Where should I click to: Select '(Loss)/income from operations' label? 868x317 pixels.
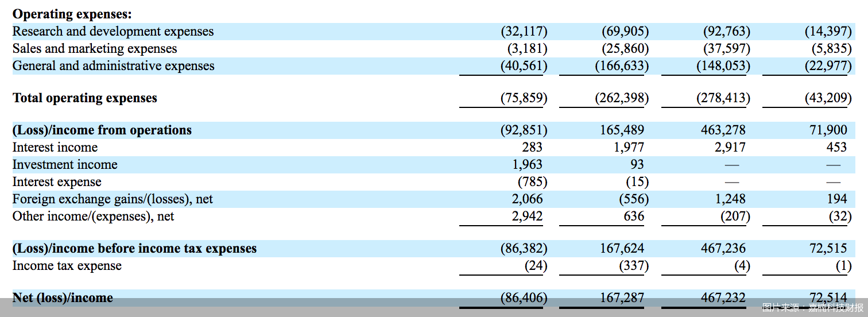click(x=102, y=130)
